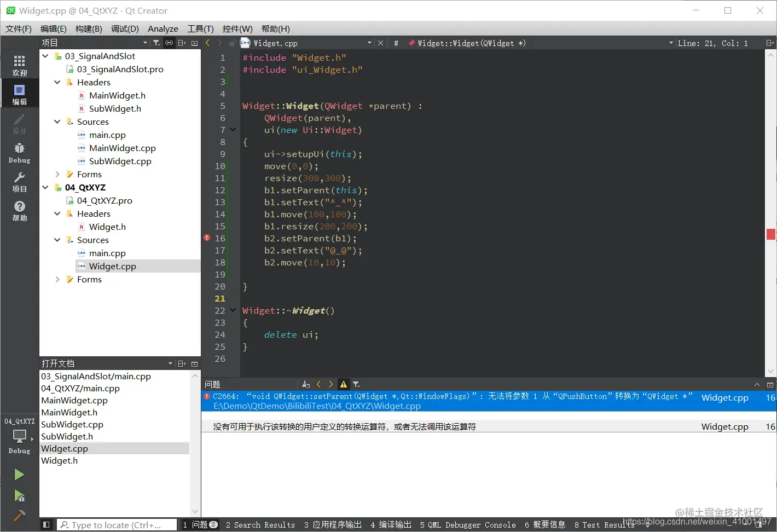Go forward in editor navigation history

pos(220,43)
